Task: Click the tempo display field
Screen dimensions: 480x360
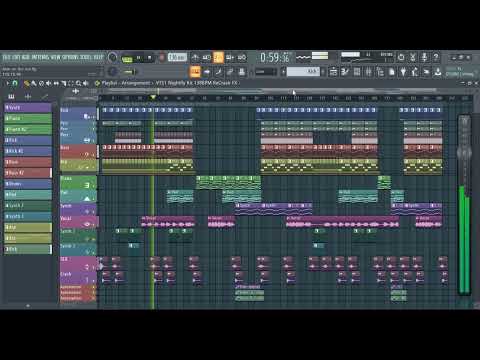Action: click(x=177, y=57)
